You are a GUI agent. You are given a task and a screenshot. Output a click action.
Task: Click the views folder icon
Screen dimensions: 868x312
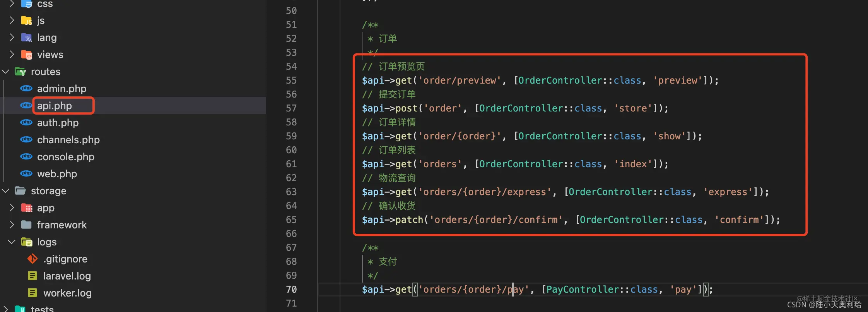coord(26,55)
